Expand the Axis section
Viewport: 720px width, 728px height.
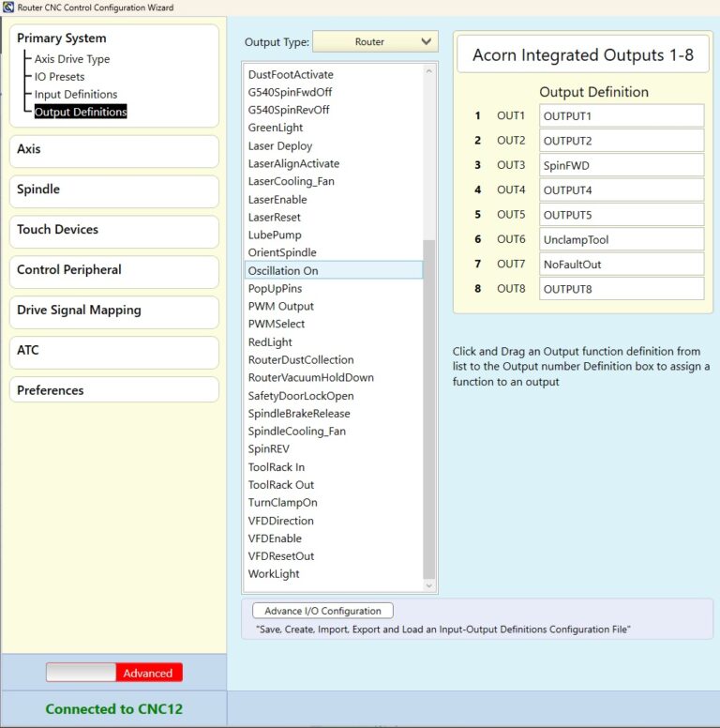113,149
